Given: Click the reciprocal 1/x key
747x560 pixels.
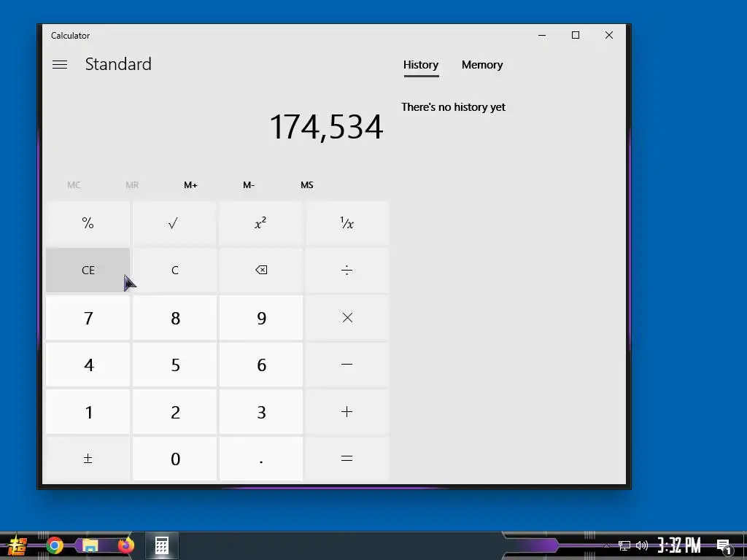Looking at the screenshot, I should pyautogui.click(x=347, y=223).
